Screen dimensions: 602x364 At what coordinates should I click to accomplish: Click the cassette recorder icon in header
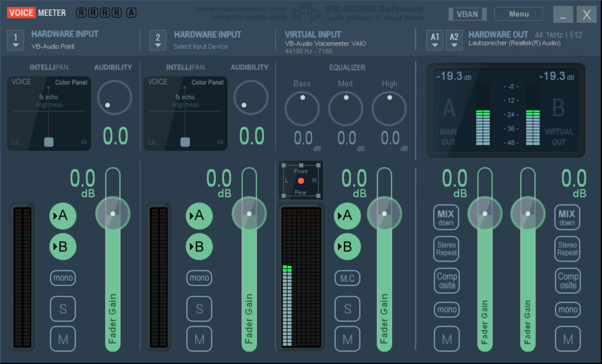(x=306, y=13)
